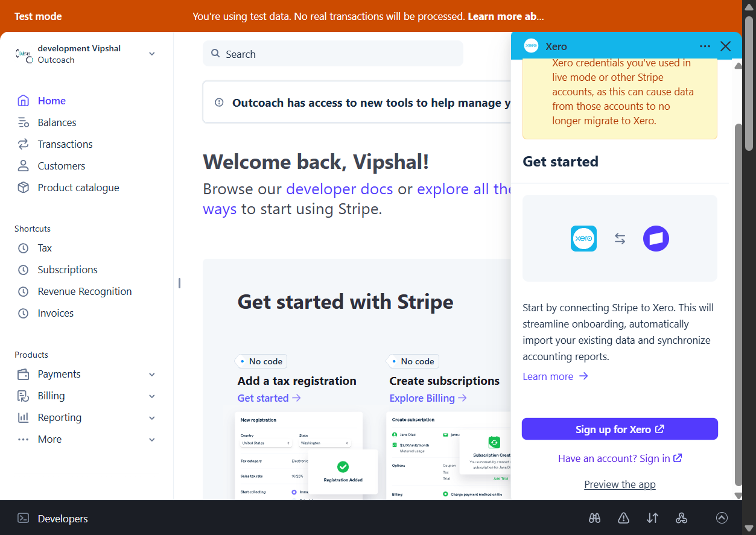Click the Reporting bar chart icon
Viewport: 756px width, 535px height.
pos(23,417)
